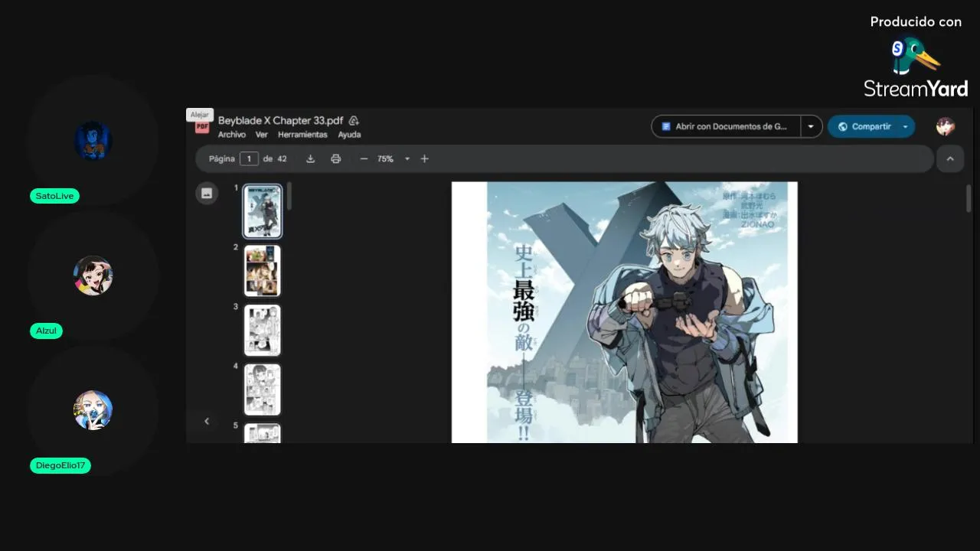Open the Archivo menu
This screenshot has height=551, width=980.
tap(232, 135)
